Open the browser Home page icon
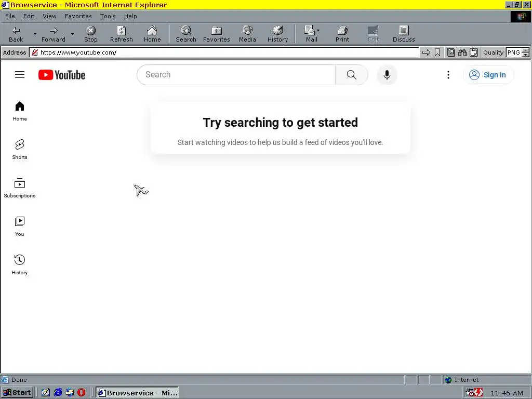Image resolution: width=532 pixels, height=399 pixels. click(152, 34)
